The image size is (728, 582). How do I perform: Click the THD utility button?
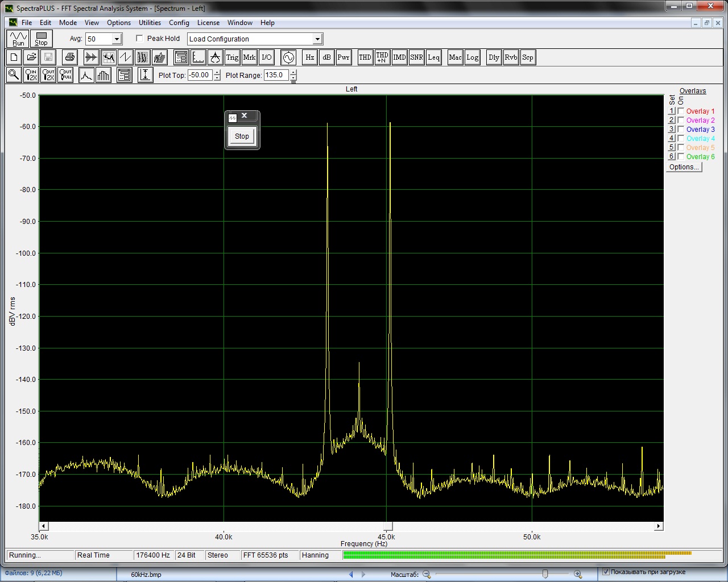365,57
